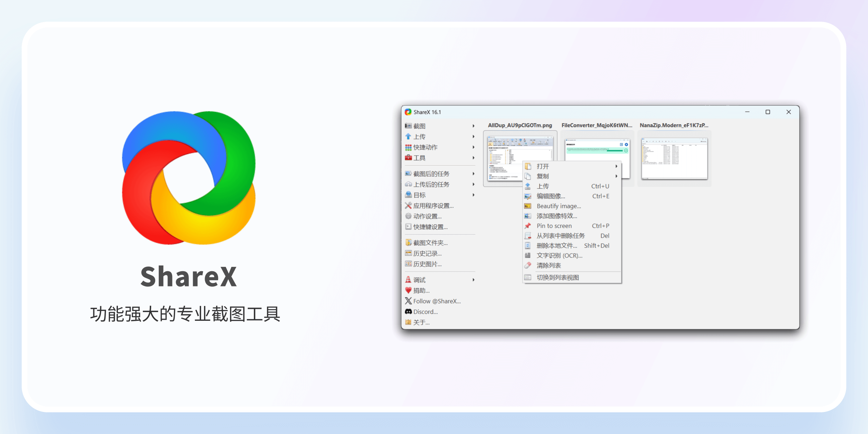Open 快捷键设置... in sidebar
The width and height of the screenshot is (868, 434).
tap(440, 227)
